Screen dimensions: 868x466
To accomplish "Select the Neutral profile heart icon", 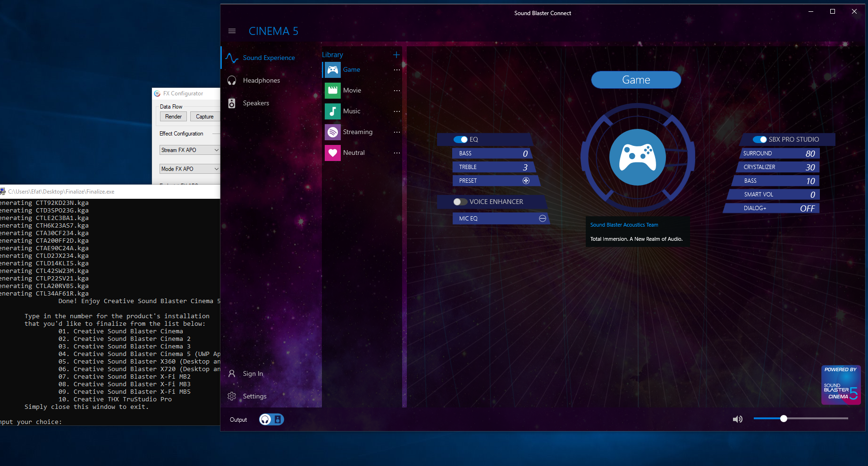I will tap(333, 153).
